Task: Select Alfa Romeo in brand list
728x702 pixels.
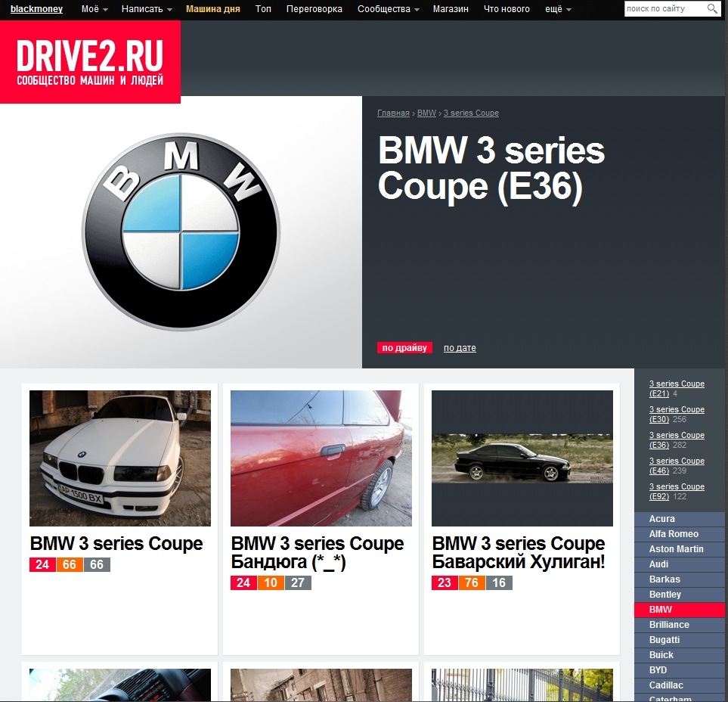Action: click(680, 534)
